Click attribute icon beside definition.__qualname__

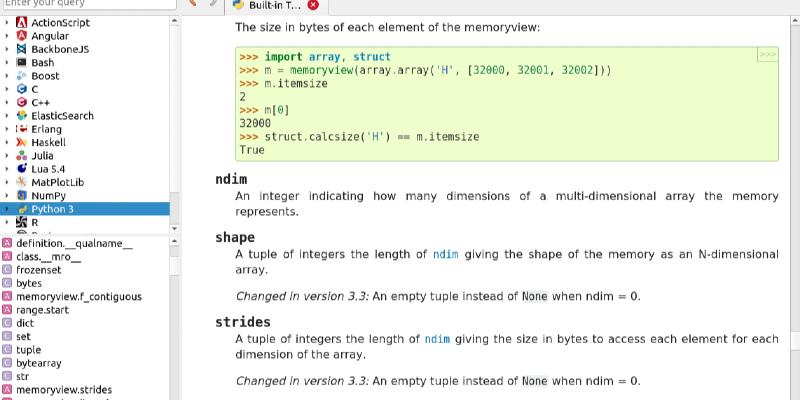coord(7,243)
